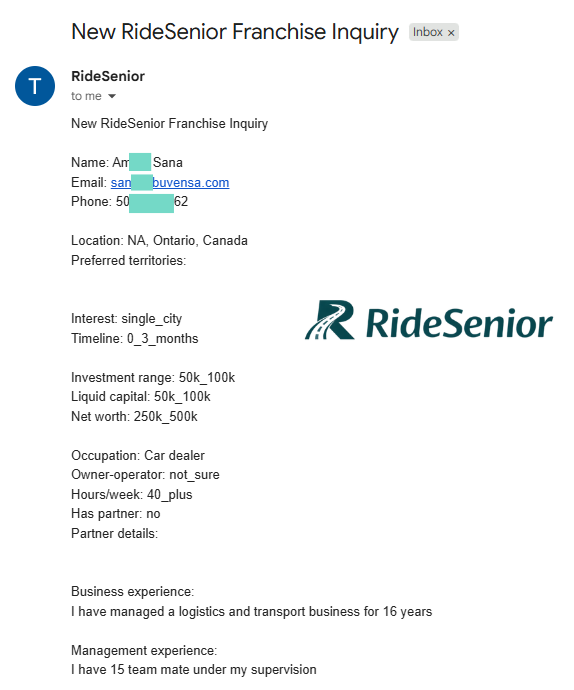
Task: Click the RideSenior sender name
Action: [108, 76]
